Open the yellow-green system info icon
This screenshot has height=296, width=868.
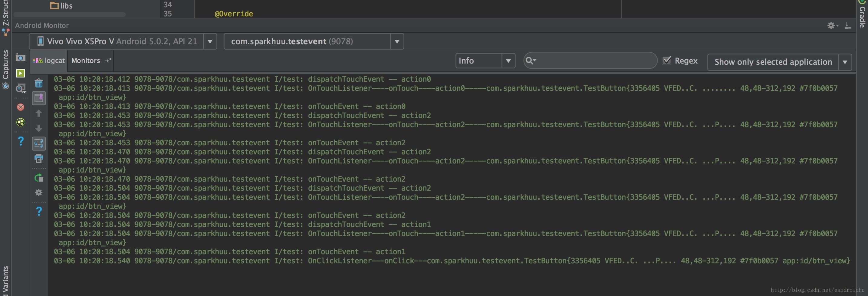pos(21,122)
